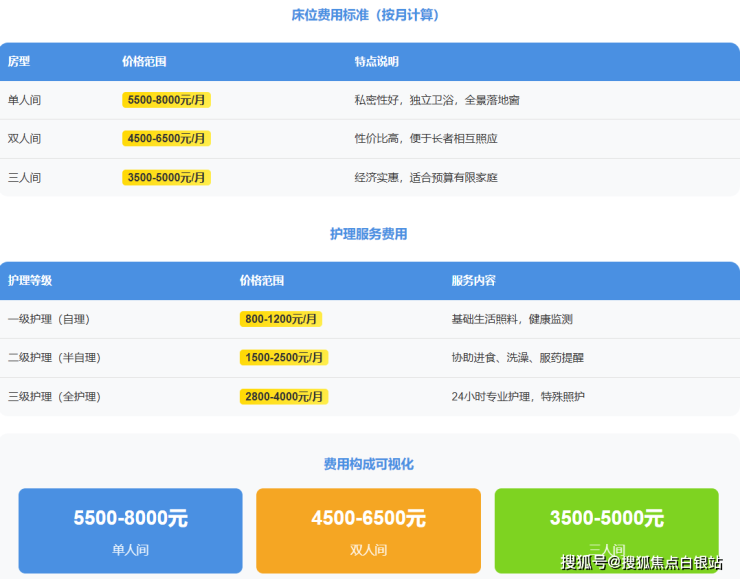
Task: Click the 24小时专业护理，特殊照护 service text
Action: click(517, 397)
